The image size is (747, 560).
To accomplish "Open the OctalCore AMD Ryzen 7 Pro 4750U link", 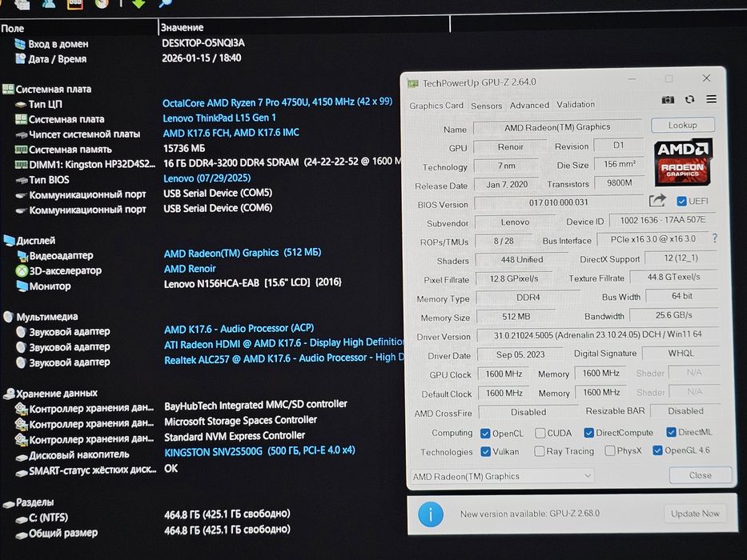I will click(277, 102).
